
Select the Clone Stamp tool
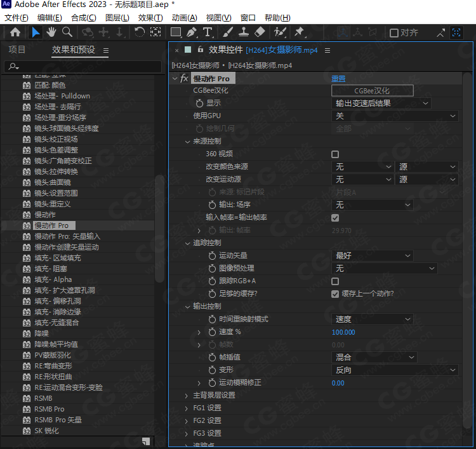tap(244, 32)
